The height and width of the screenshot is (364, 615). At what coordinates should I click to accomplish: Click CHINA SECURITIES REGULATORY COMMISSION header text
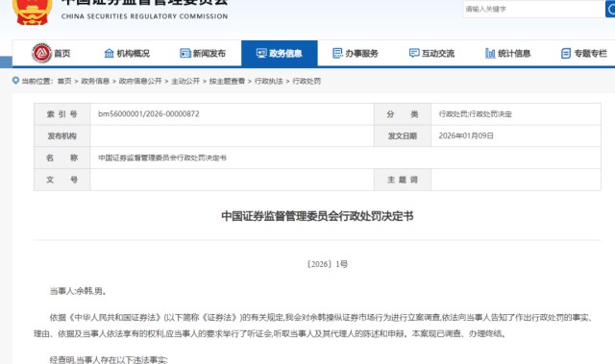click(144, 16)
